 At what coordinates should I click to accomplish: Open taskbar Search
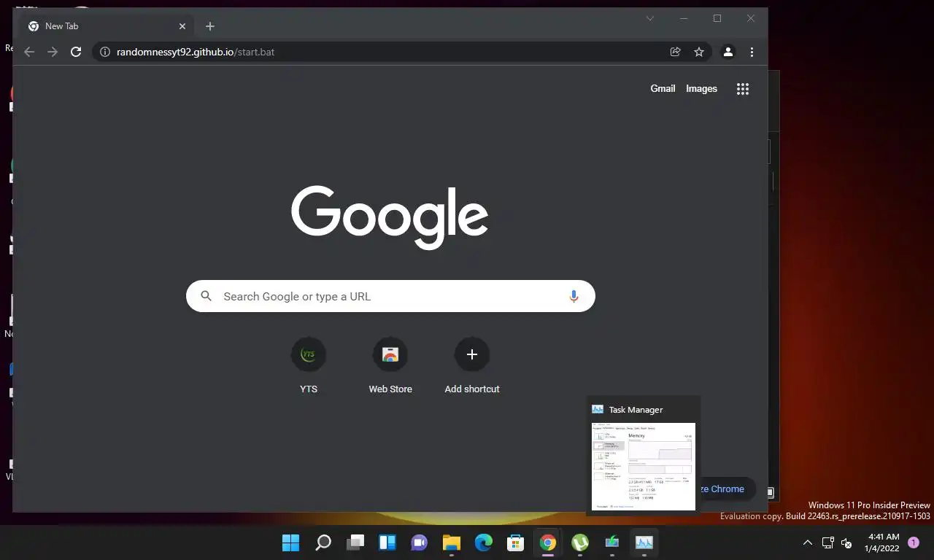pyautogui.click(x=323, y=542)
